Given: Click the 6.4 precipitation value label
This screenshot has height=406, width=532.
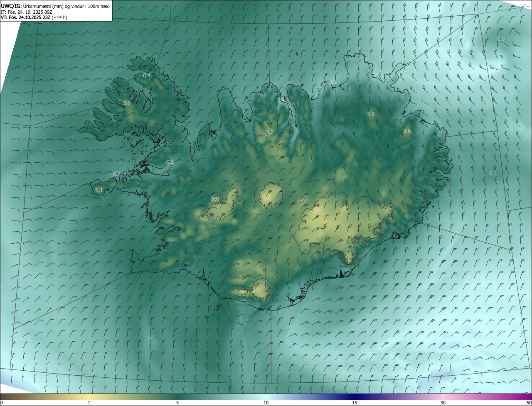Looking at the screenshot, I should pyautogui.click(x=147, y=76).
